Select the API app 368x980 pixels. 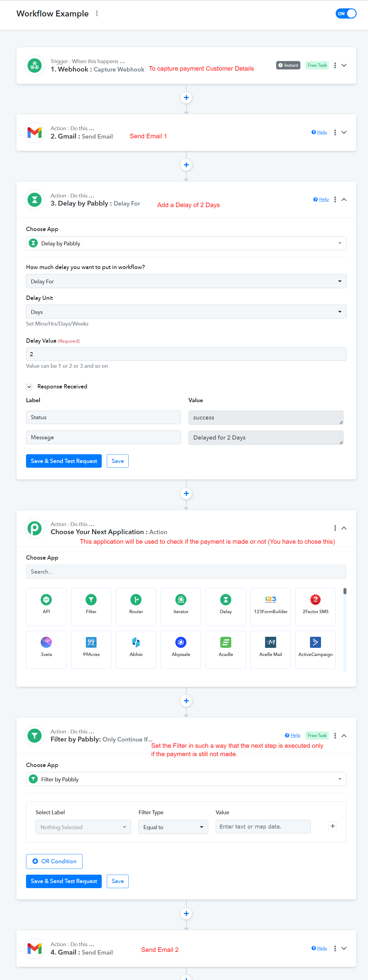pyautogui.click(x=46, y=607)
